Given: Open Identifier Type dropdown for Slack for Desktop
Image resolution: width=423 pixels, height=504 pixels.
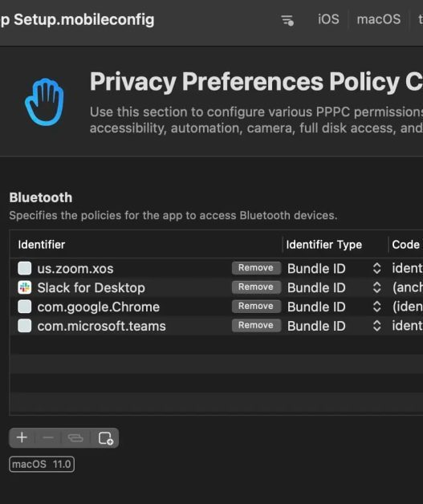Looking at the screenshot, I should coord(376,287).
